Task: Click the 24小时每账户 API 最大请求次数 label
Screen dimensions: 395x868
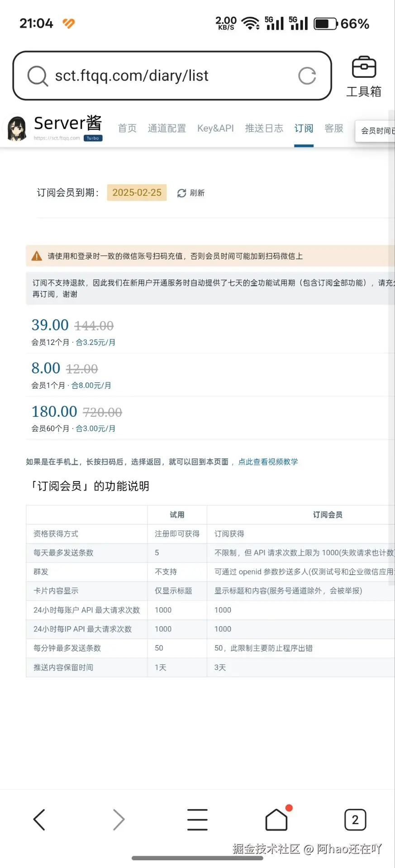Action: (86, 610)
